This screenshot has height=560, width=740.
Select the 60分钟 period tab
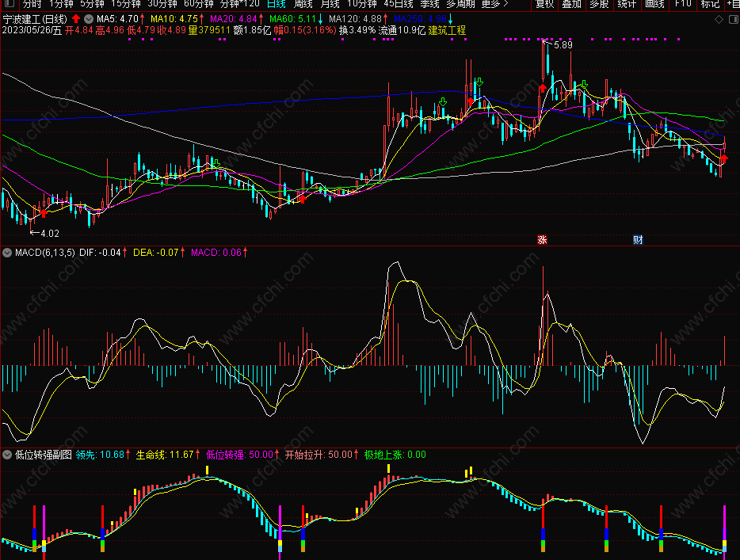198,4
